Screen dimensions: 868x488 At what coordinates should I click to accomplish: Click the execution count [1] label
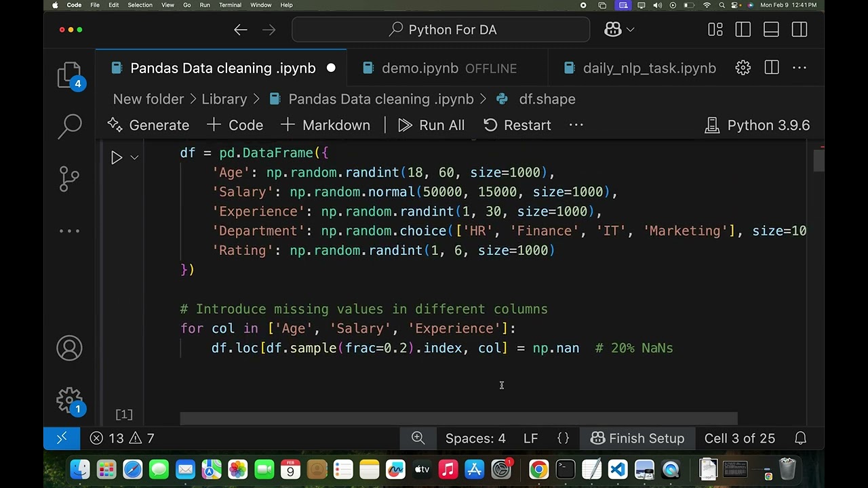click(x=124, y=414)
